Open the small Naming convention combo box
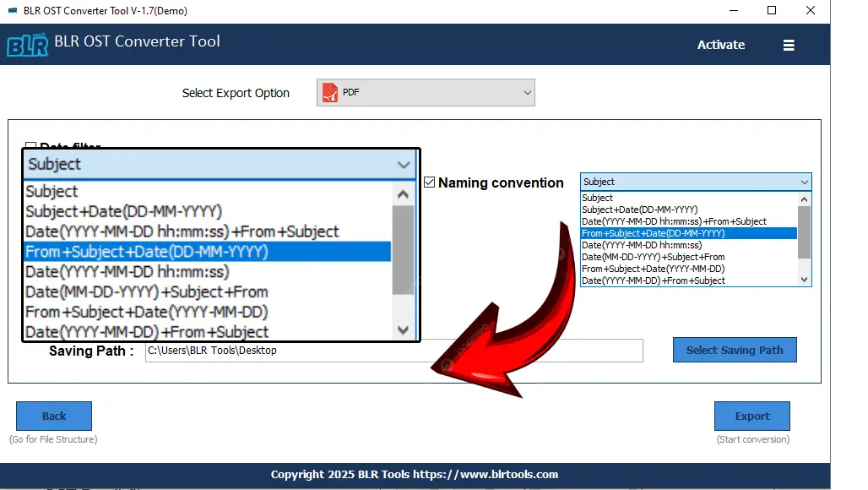 695,182
